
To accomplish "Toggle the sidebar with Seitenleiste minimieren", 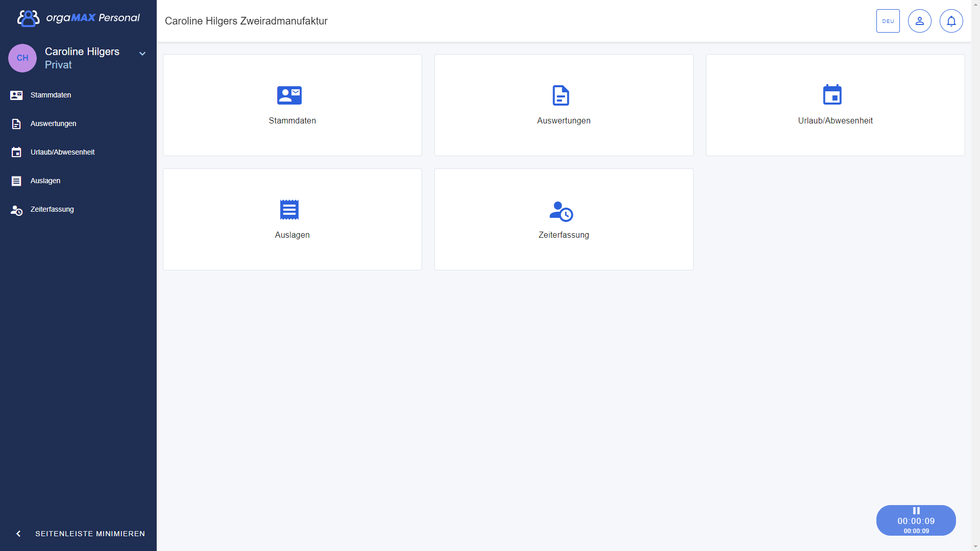I will 90,534.
